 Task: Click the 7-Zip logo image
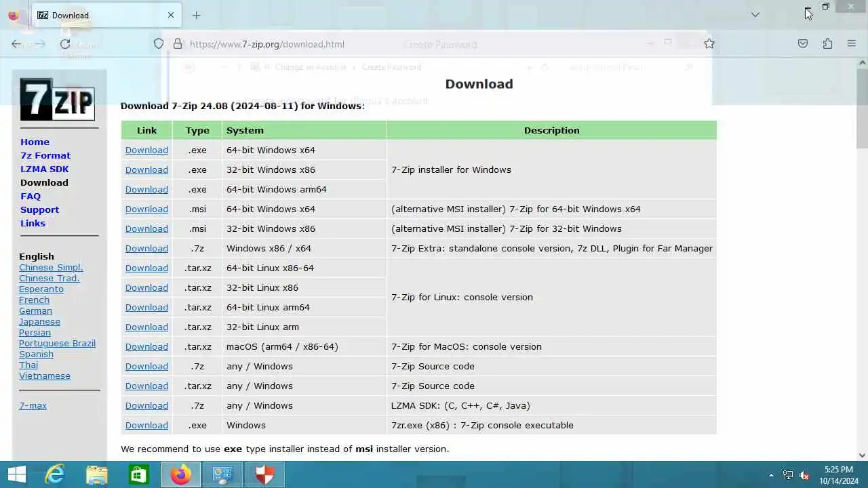point(57,99)
